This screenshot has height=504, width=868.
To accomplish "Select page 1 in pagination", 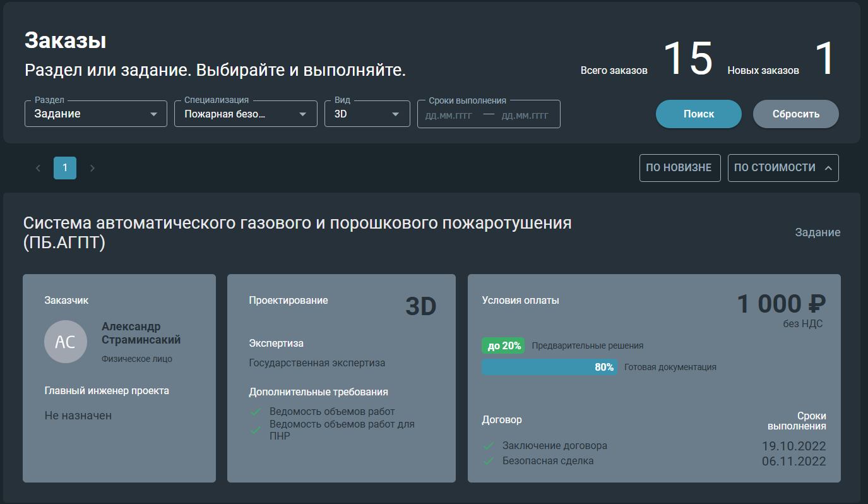I will pos(65,168).
